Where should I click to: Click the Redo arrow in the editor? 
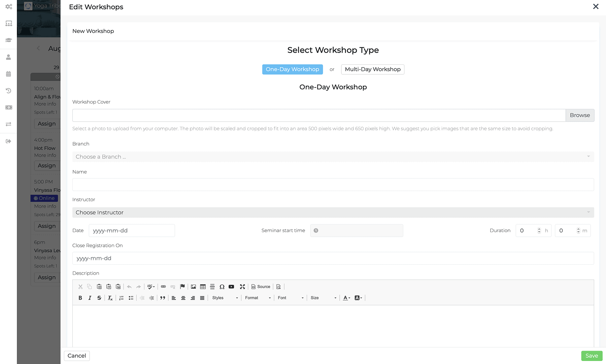139,287
